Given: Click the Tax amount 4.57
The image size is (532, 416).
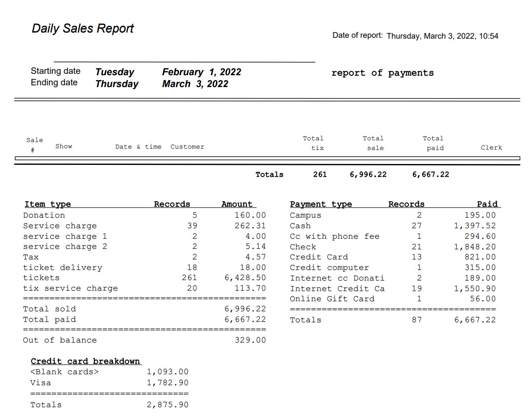Looking at the screenshot, I should (x=256, y=257).
